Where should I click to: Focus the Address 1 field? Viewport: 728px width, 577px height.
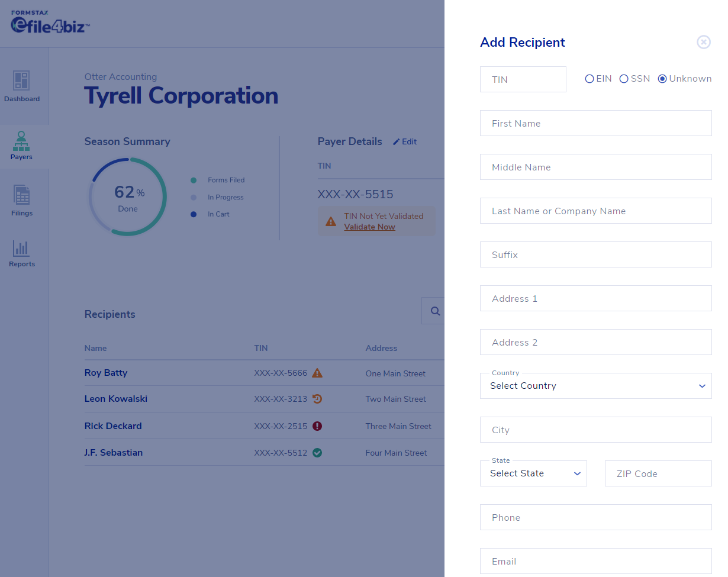coord(596,298)
